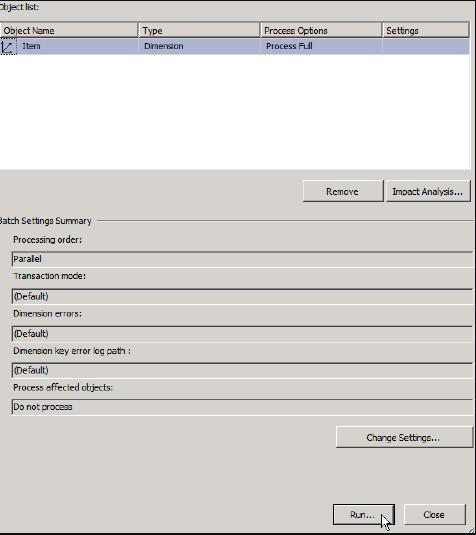Click the Process affected objects label
Screen dimensions: 476x535
(x=63, y=388)
